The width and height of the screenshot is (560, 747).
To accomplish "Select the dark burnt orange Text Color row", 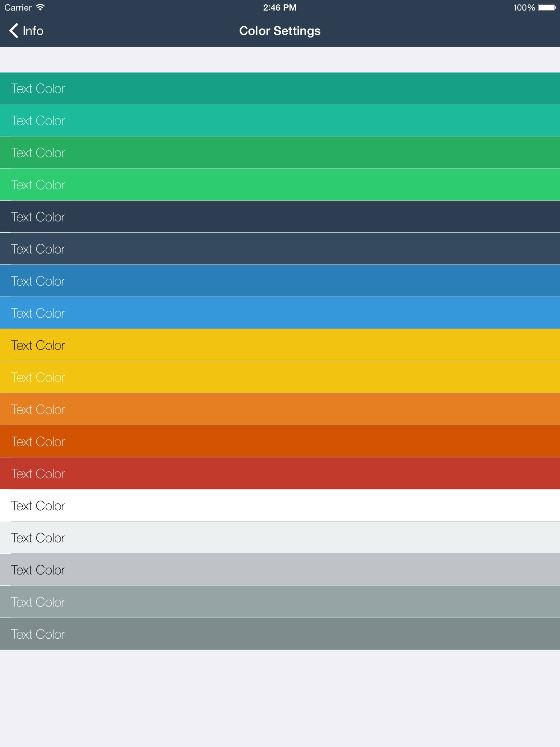I will coord(280,441).
